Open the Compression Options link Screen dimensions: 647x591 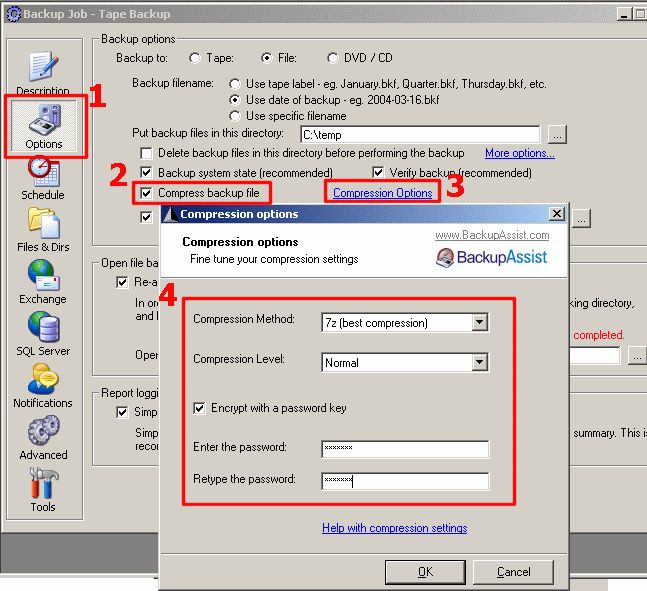pos(383,193)
